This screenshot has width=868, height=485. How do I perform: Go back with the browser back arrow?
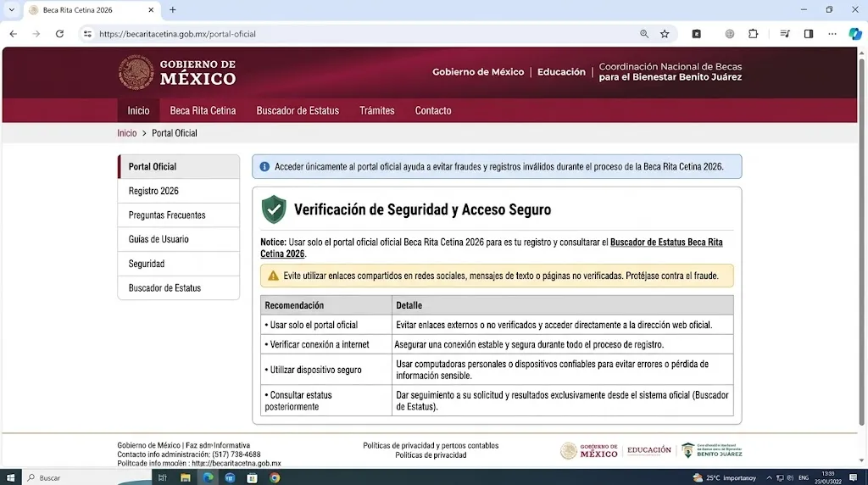pyautogui.click(x=14, y=34)
